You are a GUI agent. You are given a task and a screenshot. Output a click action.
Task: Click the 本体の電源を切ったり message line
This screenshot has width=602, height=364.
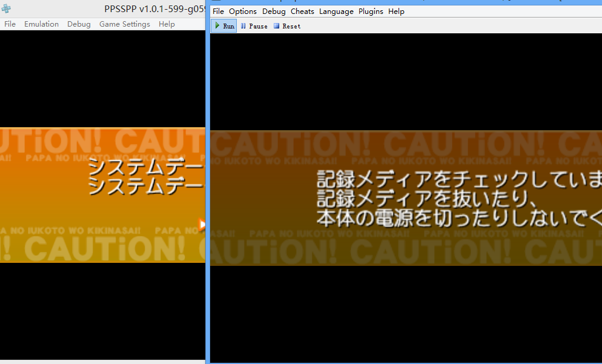459,217
